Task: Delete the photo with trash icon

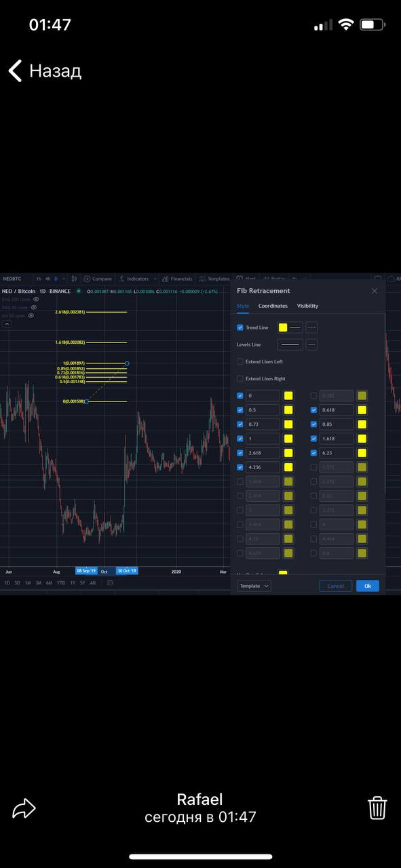Action: [x=377, y=808]
